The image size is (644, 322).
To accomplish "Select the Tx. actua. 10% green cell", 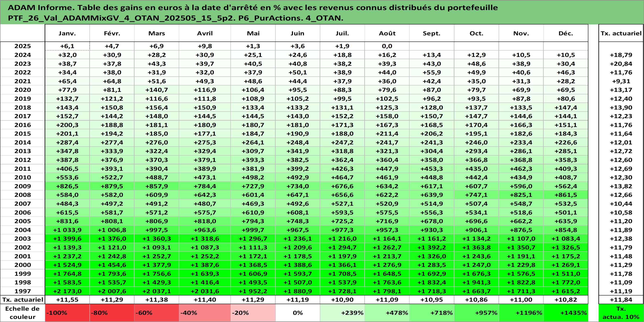I will coord(621,313).
